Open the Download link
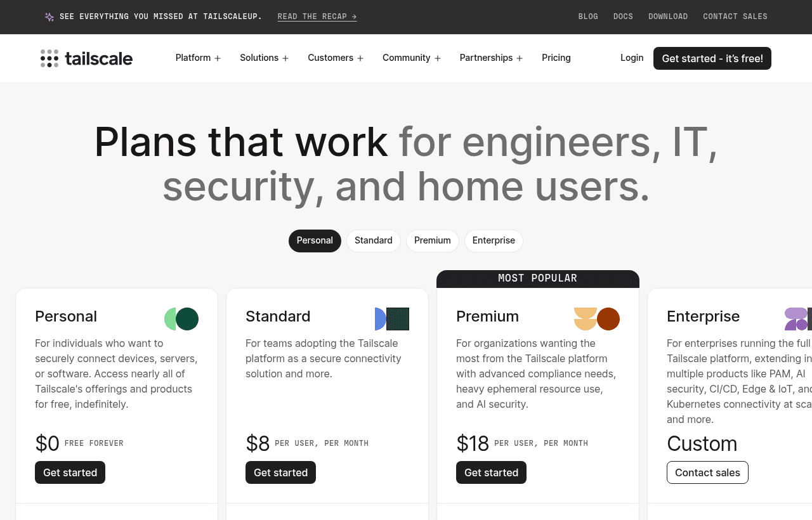The image size is (812, 520). pyautogui.click(x=668, y=16)
